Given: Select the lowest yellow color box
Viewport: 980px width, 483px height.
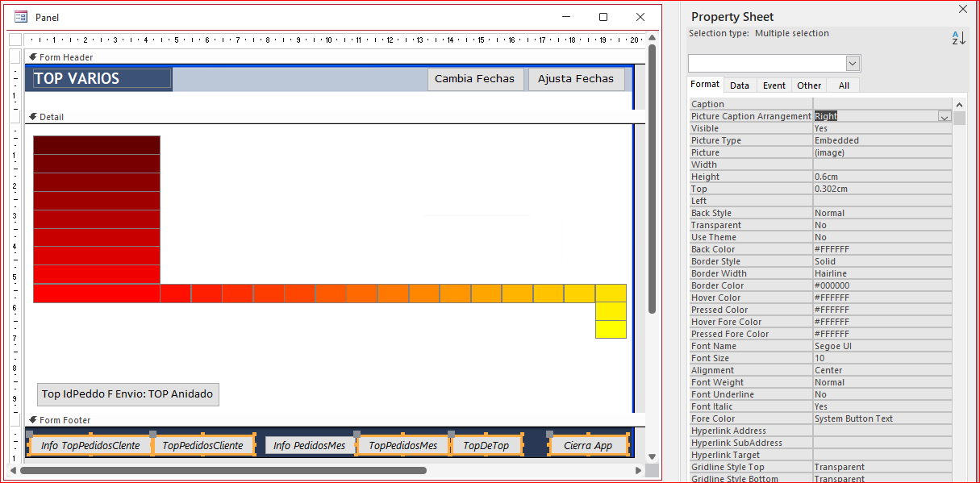Looking at the screenshot, I should click(x=611, y=330).
